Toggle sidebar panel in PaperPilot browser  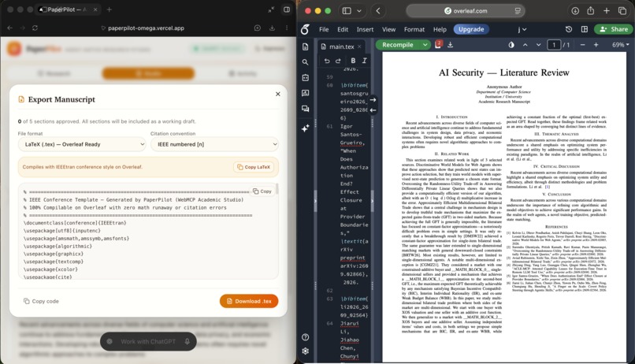coord(287,9)
